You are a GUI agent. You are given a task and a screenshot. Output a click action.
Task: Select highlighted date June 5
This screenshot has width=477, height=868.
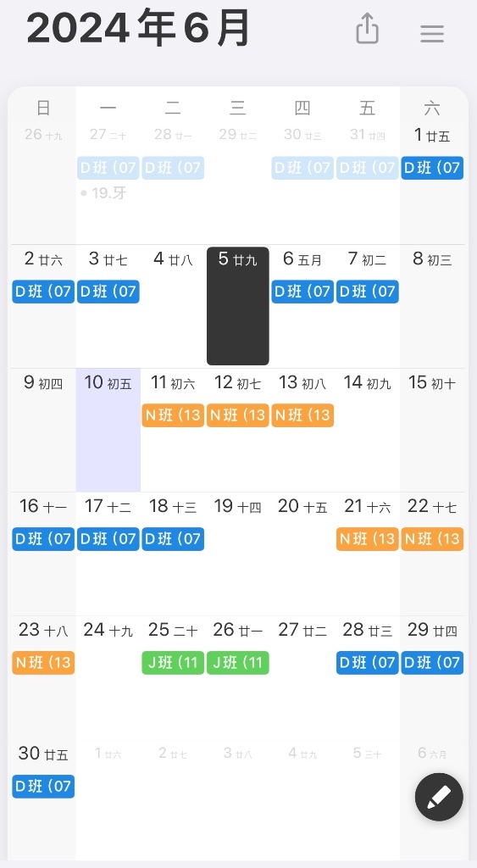[x=238, y=306]
